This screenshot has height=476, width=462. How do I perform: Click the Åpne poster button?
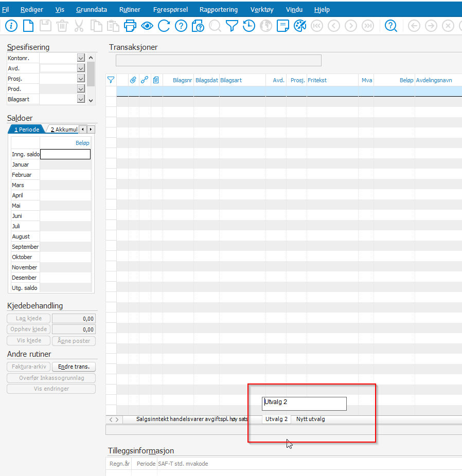pos(74,341)
